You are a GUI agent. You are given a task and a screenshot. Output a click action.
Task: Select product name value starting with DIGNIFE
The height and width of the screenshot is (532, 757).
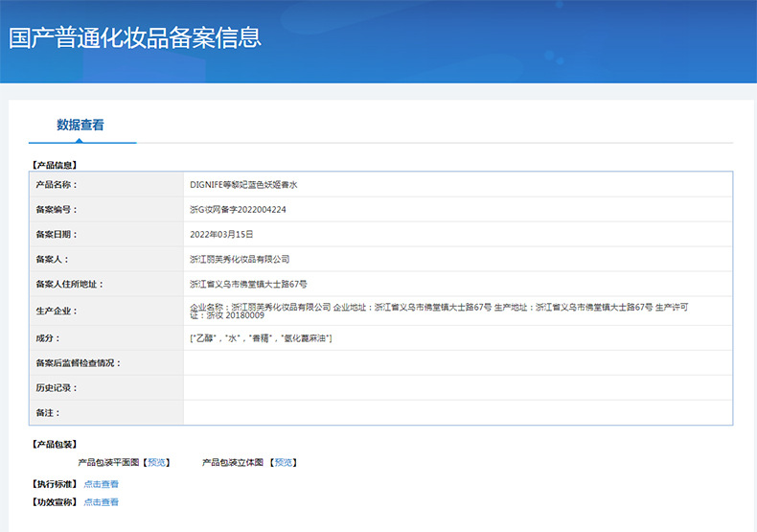pyautogui.click(x=243, y=184)
